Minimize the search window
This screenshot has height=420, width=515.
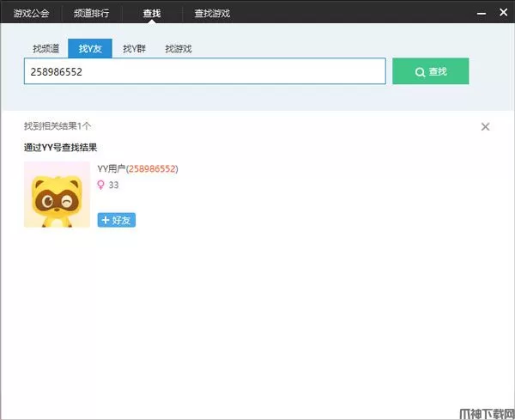pos(482,14)
